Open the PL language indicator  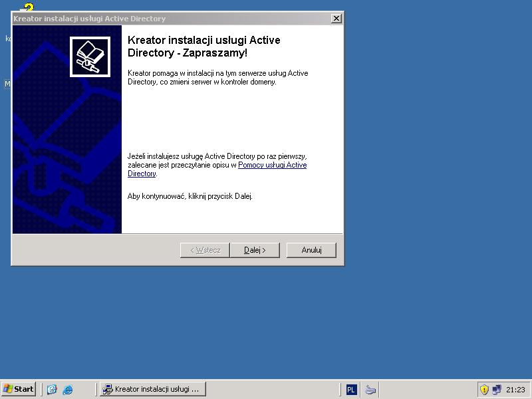(351, 390)
